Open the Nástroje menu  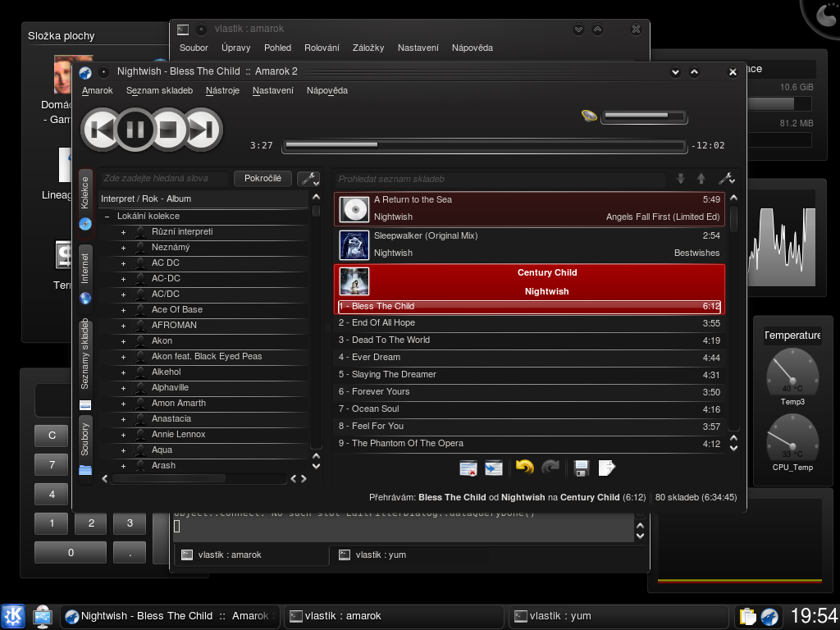(x=222, y=90)
